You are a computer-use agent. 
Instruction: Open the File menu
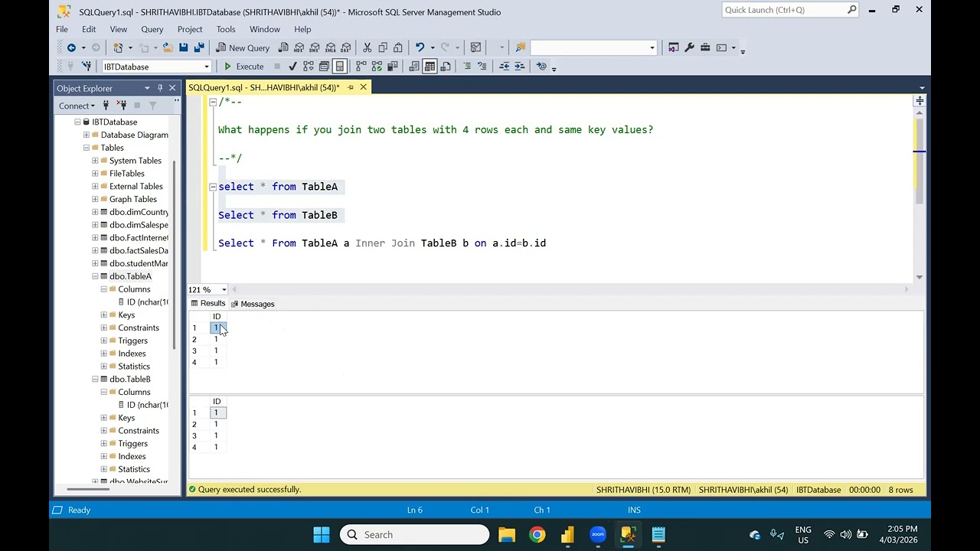(62, 29)
